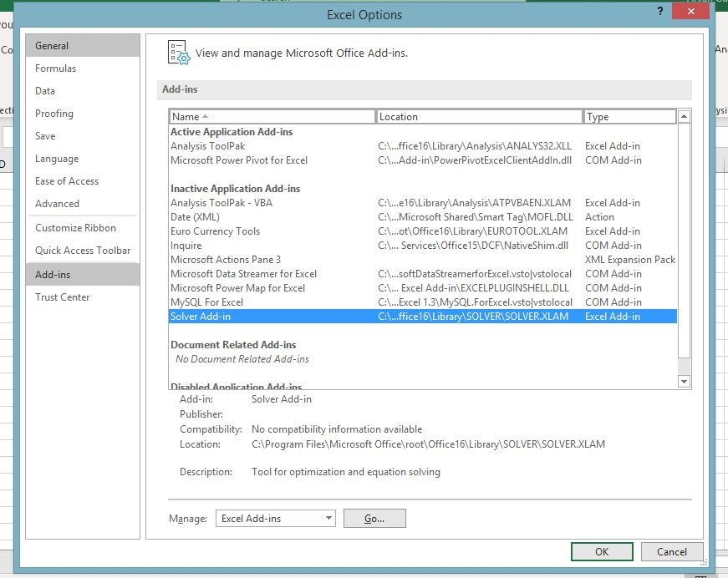Open the Formulas options category

83,68
